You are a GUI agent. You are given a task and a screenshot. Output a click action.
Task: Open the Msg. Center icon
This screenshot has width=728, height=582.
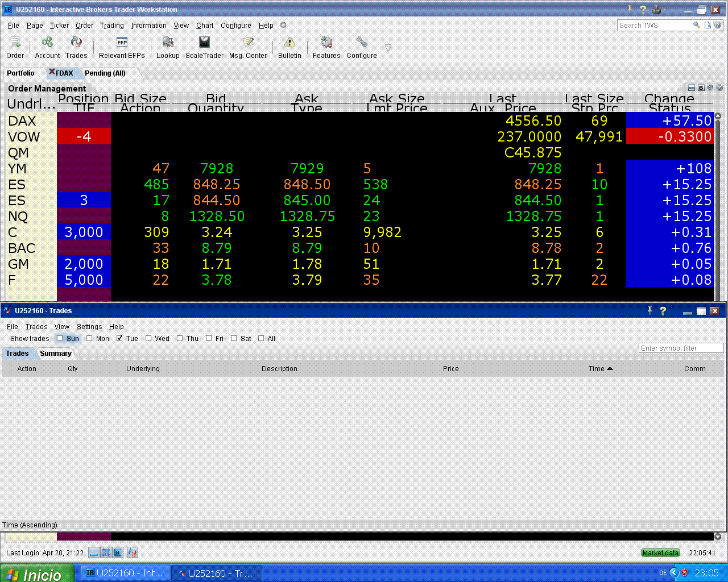tap(248, 43)
